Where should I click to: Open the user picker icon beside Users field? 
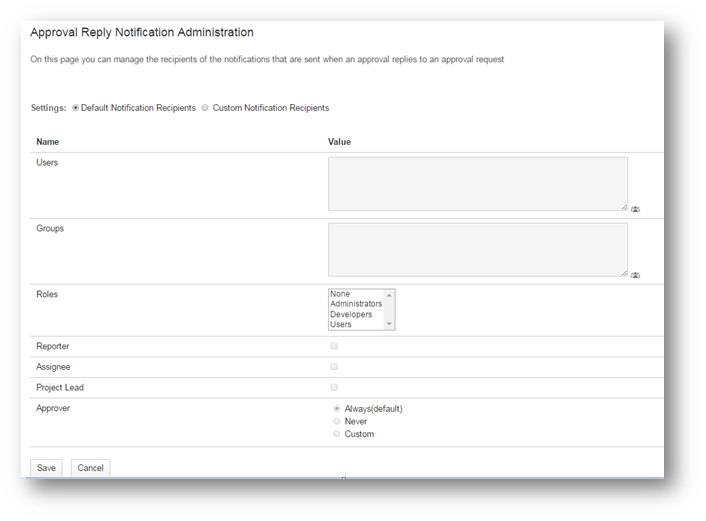[635, 209]
